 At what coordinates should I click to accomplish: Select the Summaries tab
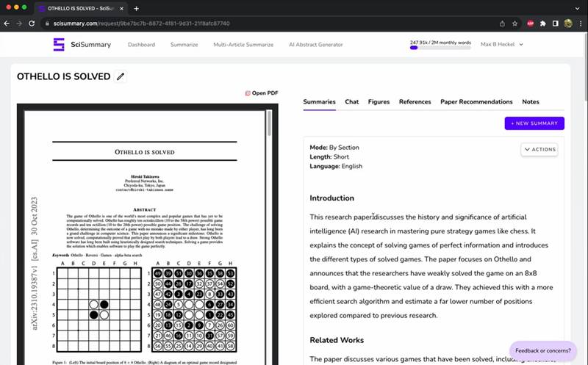(x=319, y=102)
